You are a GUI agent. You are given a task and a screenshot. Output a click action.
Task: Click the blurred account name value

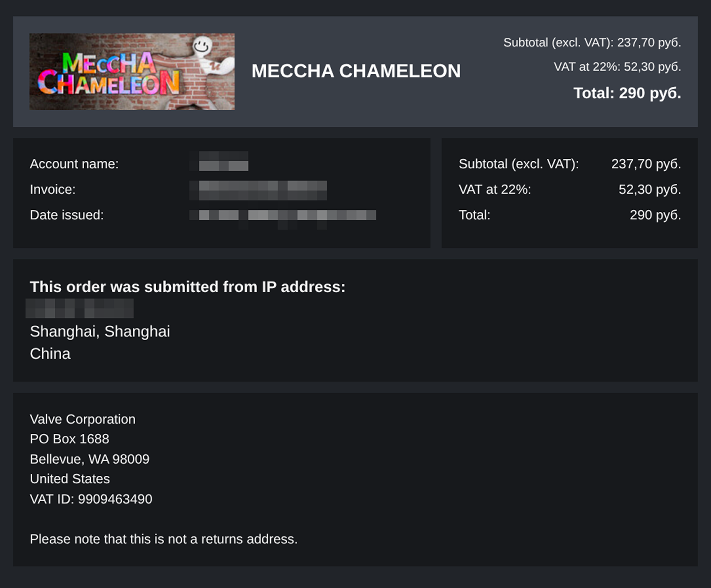[x=219, y=161]
